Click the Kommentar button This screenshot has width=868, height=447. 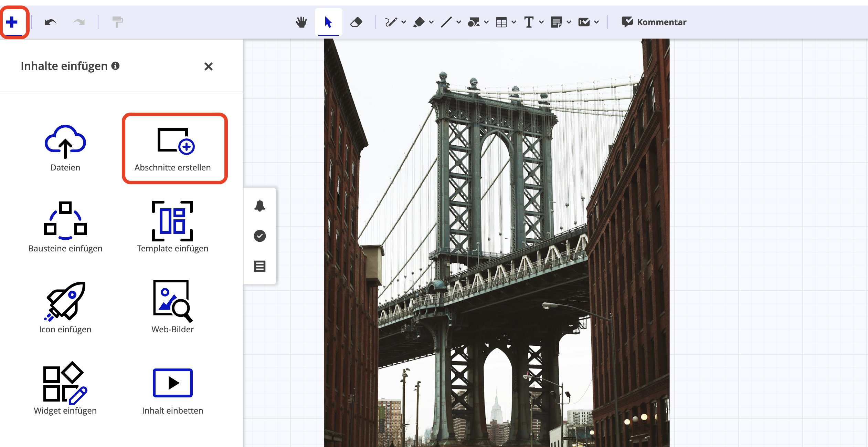654,22
